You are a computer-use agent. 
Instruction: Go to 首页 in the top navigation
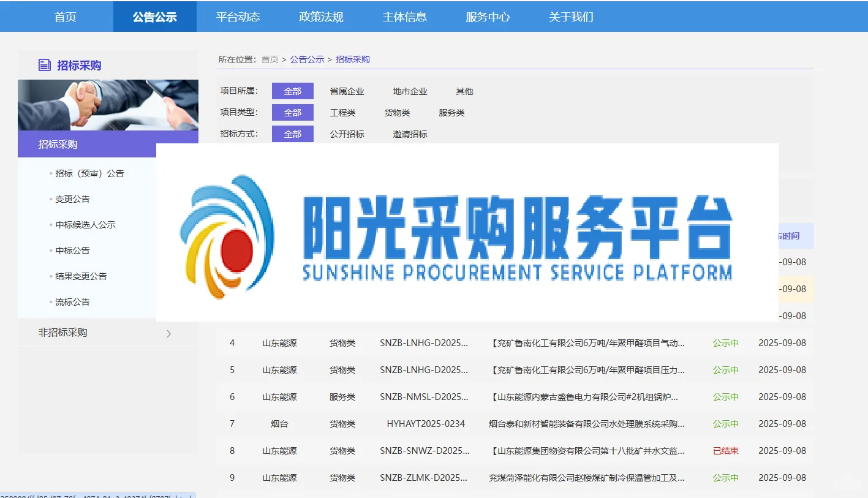pyautogui.click(x=65, y=17)
